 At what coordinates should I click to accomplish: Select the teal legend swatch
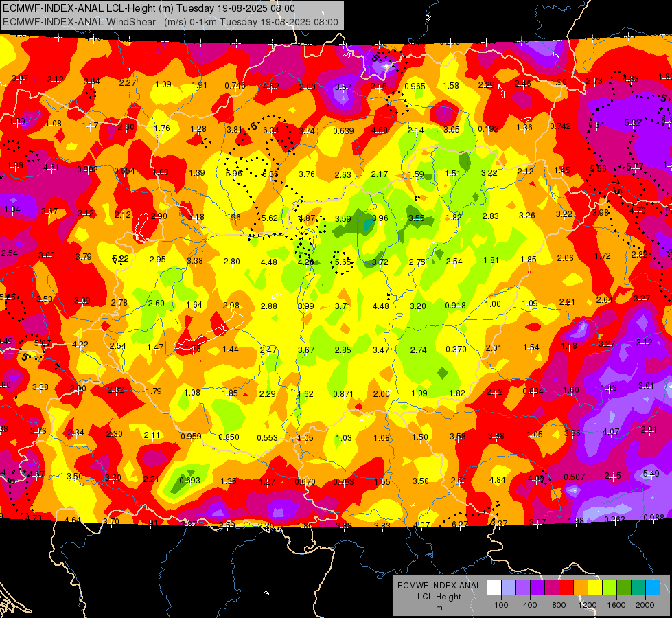click(x=638, y=588)
